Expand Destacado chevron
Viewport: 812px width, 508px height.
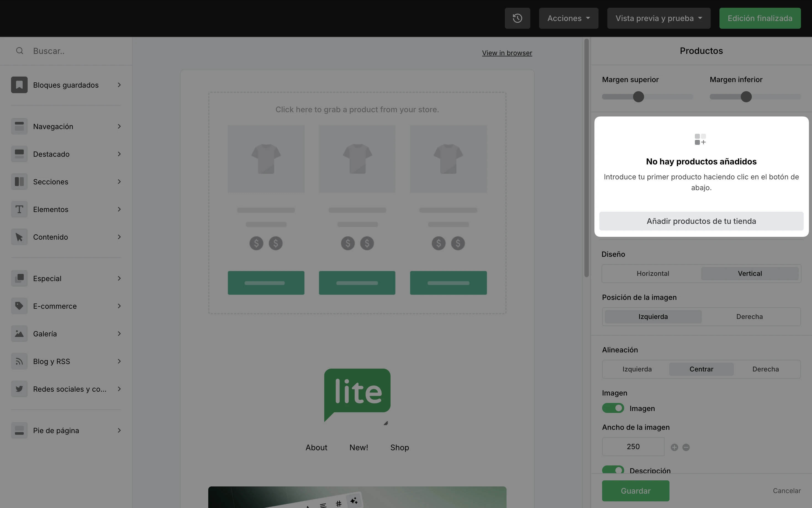click(119, 154)
